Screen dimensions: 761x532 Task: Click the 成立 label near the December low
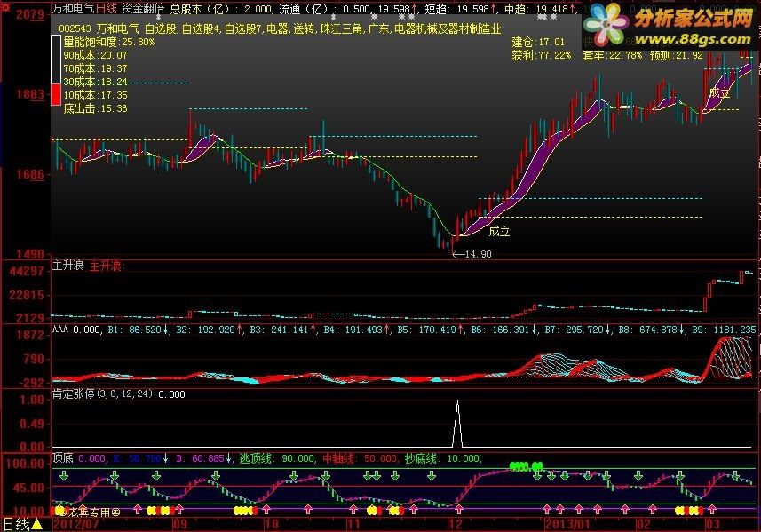coord(499,232)
